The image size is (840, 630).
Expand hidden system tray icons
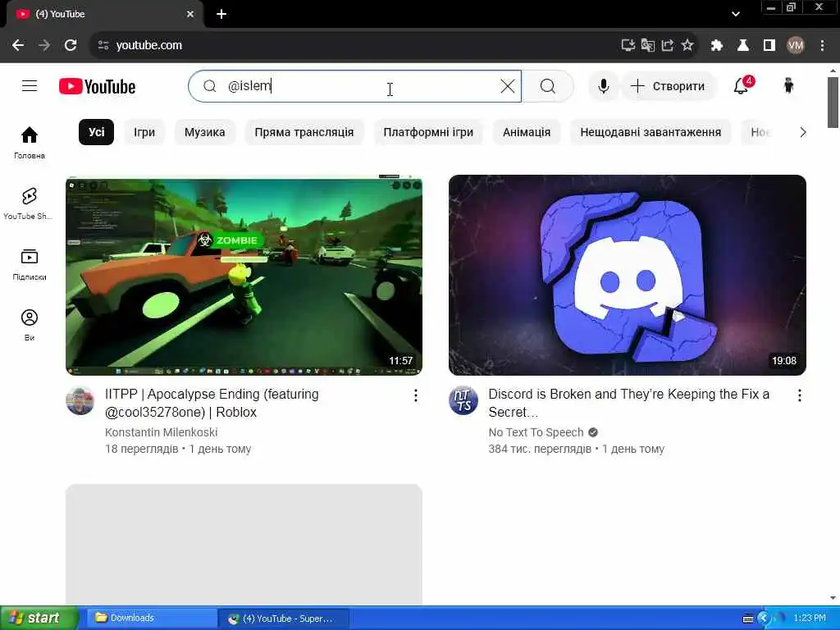(764, 619)
